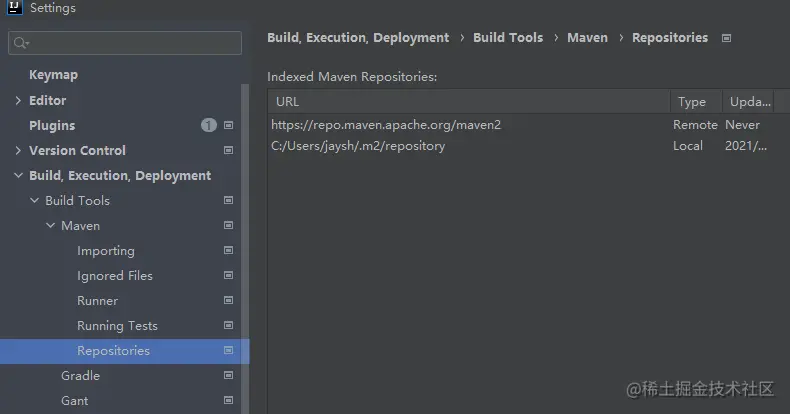Open the Editor settings page

[x=47, y=100]
